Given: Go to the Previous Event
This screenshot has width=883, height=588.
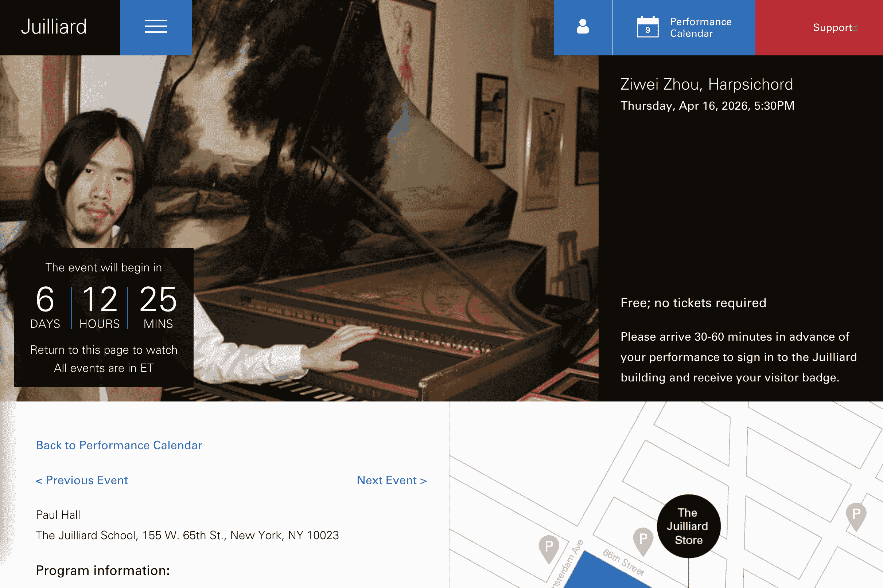Looking at the screenshot, I should coord(82,481).
